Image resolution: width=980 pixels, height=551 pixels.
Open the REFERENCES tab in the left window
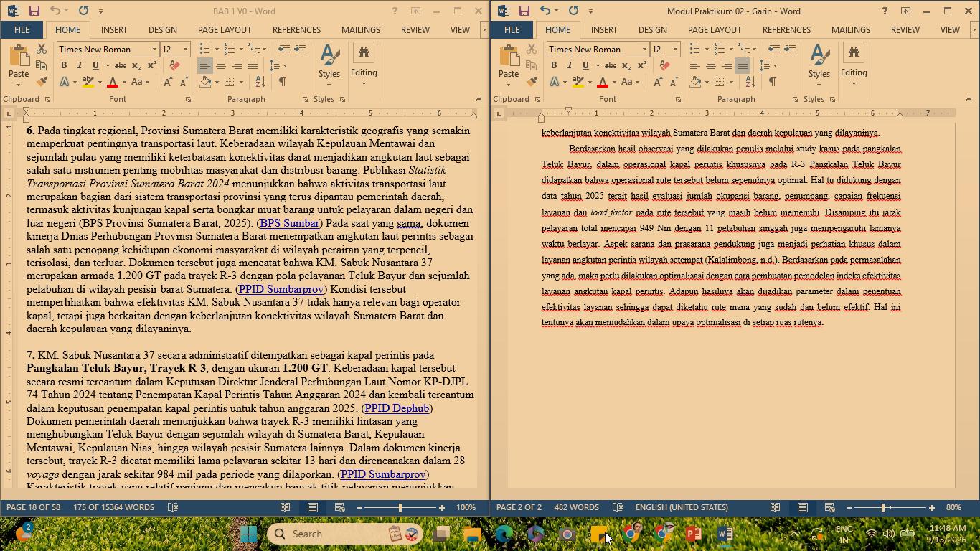pos(296,29)
